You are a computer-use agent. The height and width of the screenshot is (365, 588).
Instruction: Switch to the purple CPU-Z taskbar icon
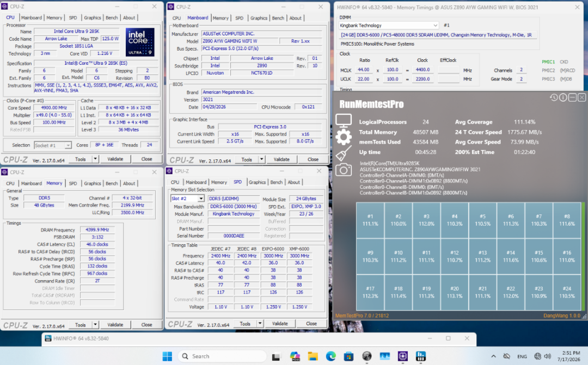(x=403, y=356)
